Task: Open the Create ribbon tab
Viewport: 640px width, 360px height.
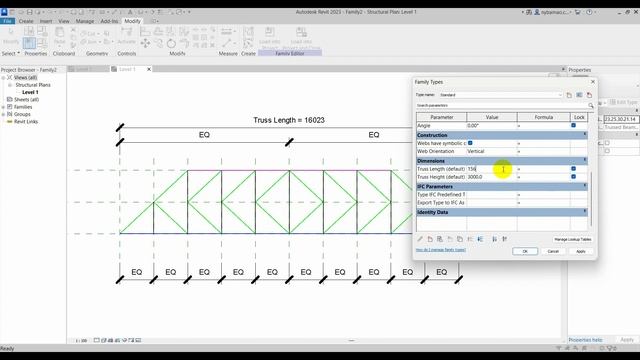Action: pos(26,21)
